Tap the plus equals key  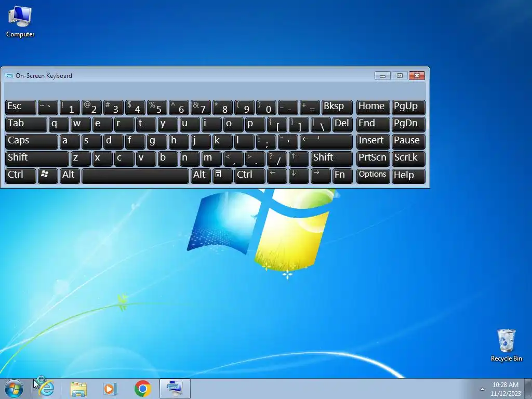point(310,107)
